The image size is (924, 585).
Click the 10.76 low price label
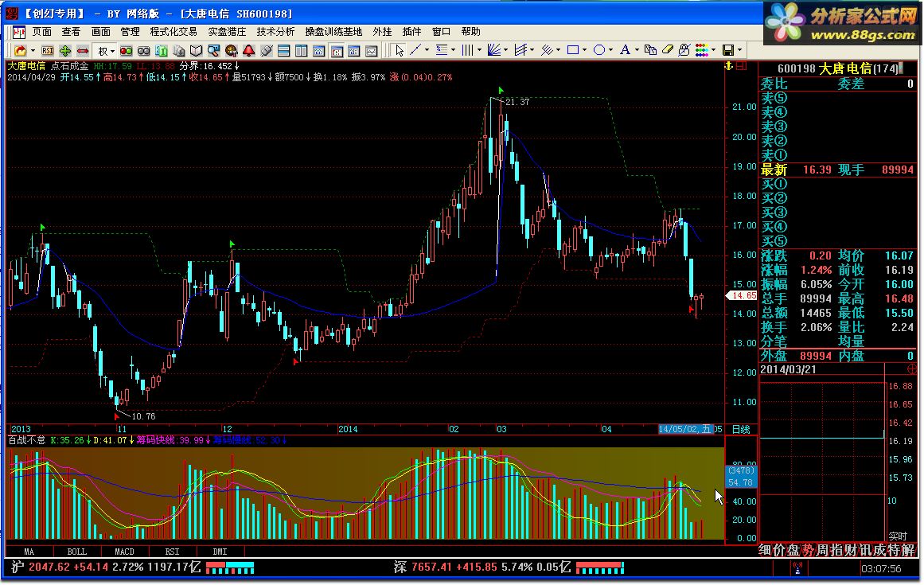[x=143, y=416]
